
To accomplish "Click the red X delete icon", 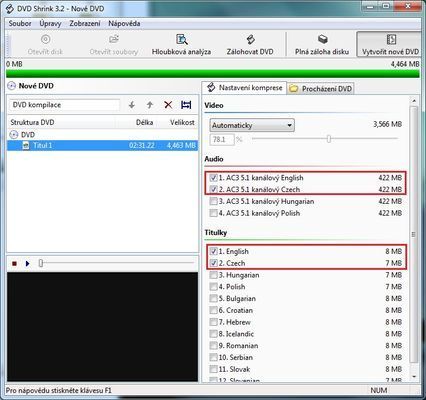I will coord(168,105).
